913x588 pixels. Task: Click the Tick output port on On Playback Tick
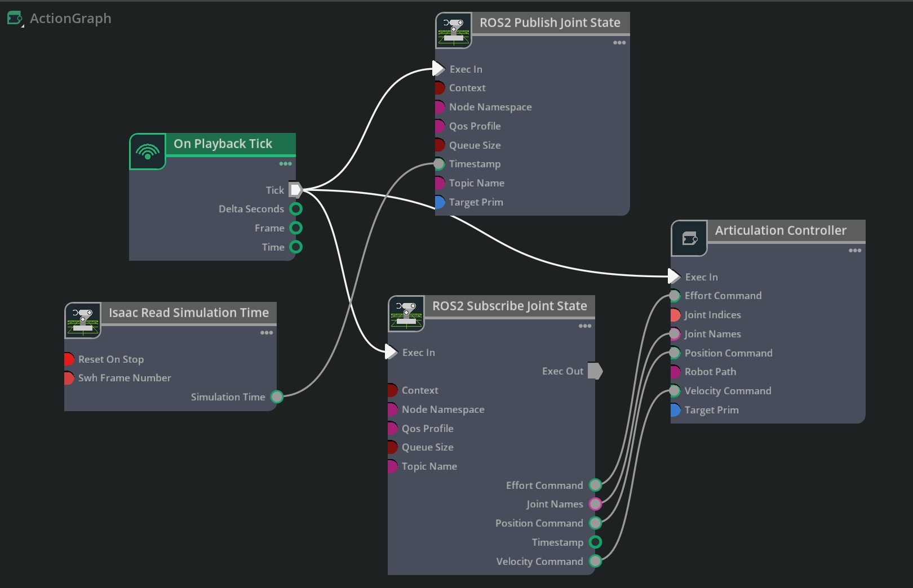pos(296,190)
